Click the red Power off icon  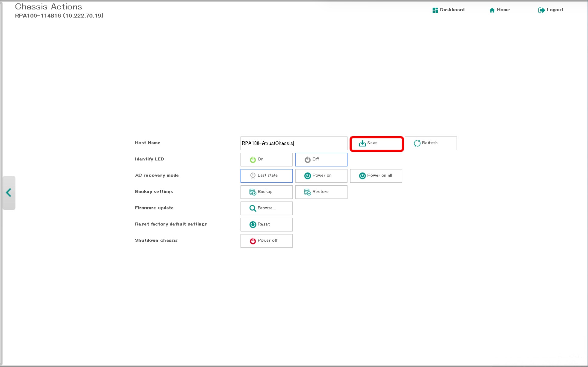point(253,241)
